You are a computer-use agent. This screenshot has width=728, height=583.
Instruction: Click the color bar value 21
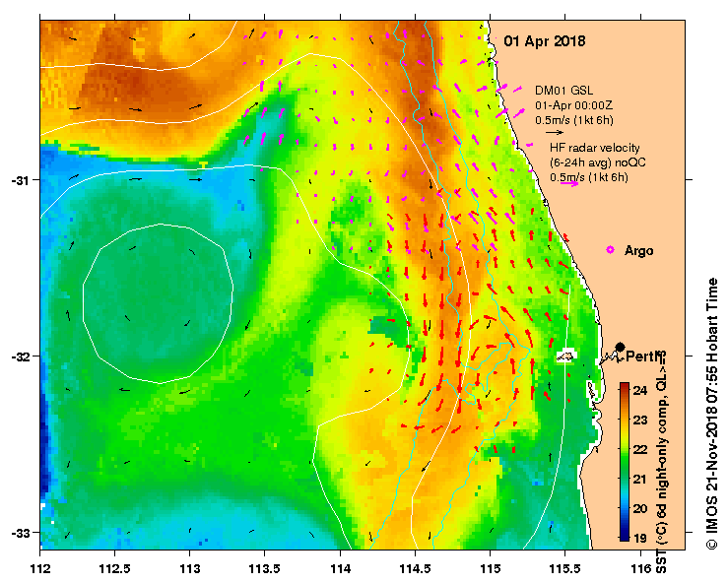click(640, 479)
